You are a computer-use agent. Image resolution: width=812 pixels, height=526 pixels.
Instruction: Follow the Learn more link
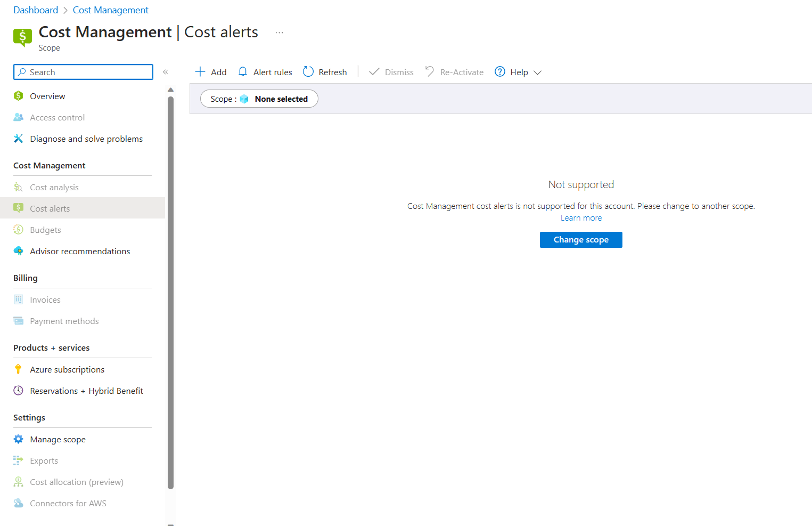[x=581, y=218]
